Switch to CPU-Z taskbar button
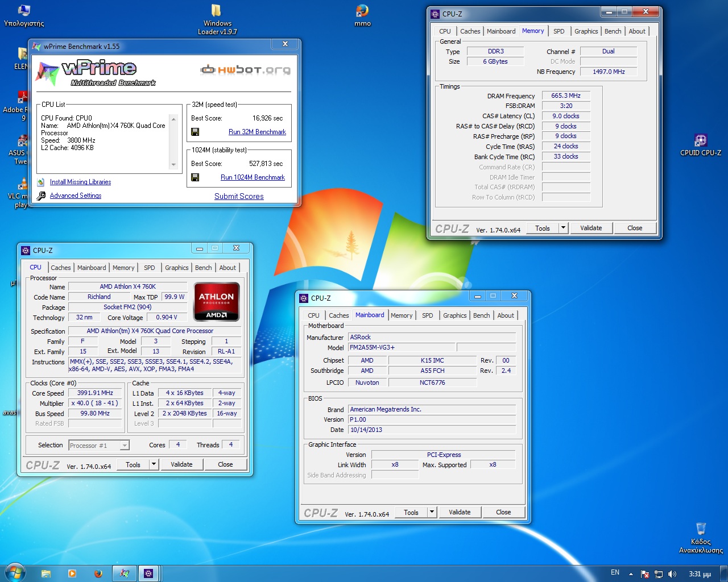 point(148,573)
